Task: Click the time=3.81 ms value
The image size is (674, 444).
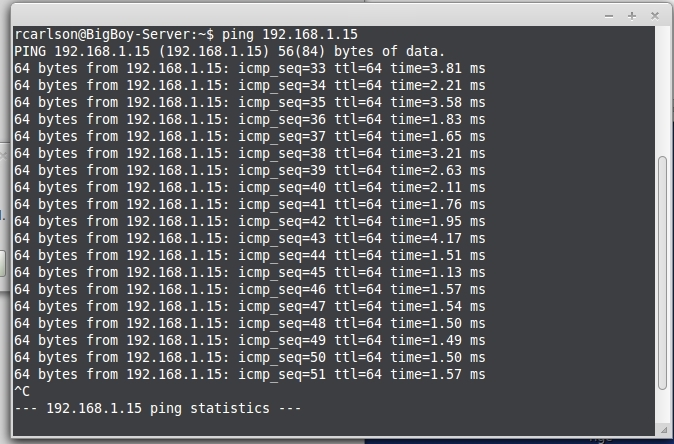Action: point(438,68)
